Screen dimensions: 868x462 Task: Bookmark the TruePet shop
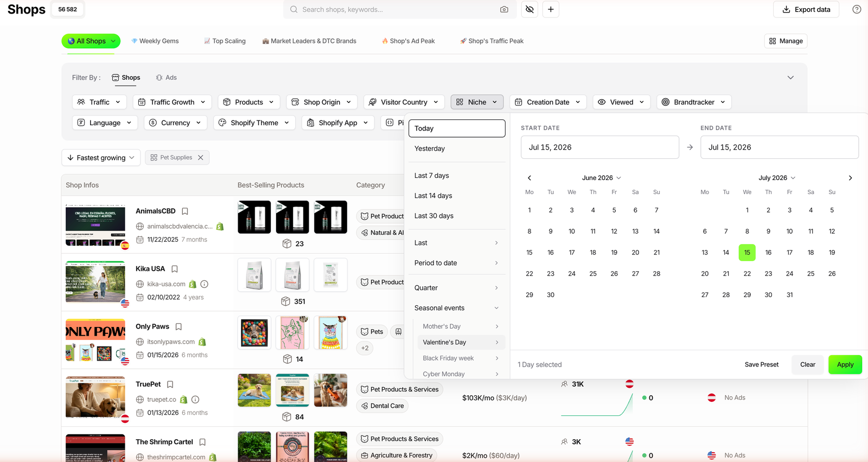click(170, 384)
